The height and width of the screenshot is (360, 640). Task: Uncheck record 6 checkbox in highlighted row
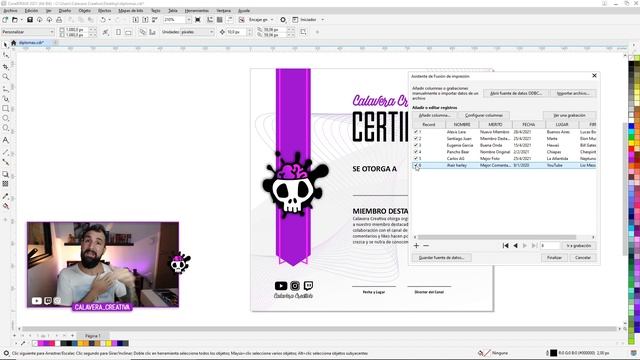[416, 165]
